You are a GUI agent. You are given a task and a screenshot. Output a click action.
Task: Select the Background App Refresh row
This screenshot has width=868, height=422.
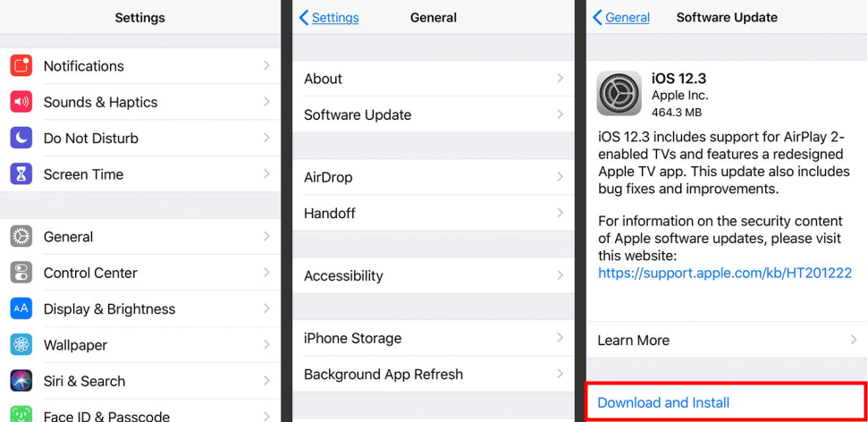click(434, 374)
